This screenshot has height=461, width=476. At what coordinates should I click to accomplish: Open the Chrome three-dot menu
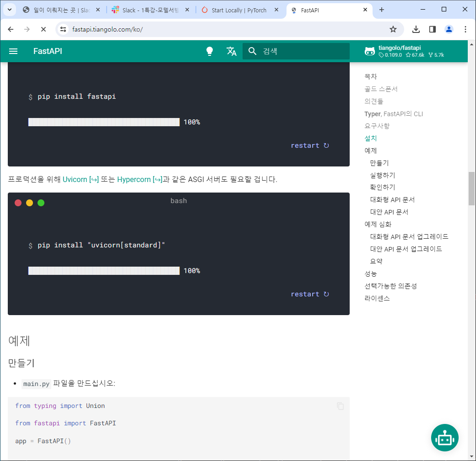point(465,29)
